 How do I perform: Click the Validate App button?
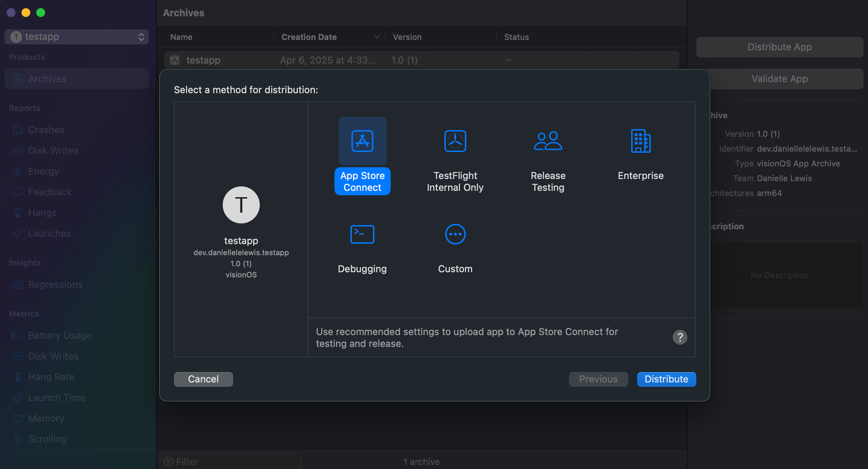(779, 79)
